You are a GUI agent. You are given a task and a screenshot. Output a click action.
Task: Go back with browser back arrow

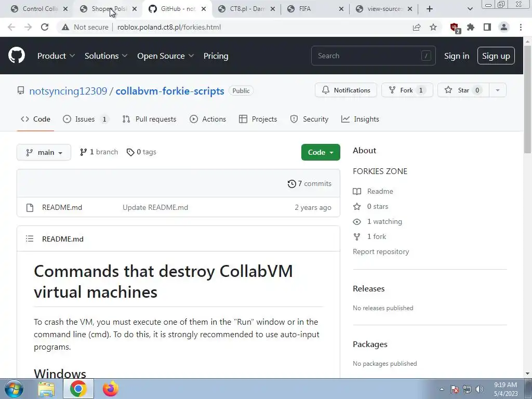(x=11, y=27)
